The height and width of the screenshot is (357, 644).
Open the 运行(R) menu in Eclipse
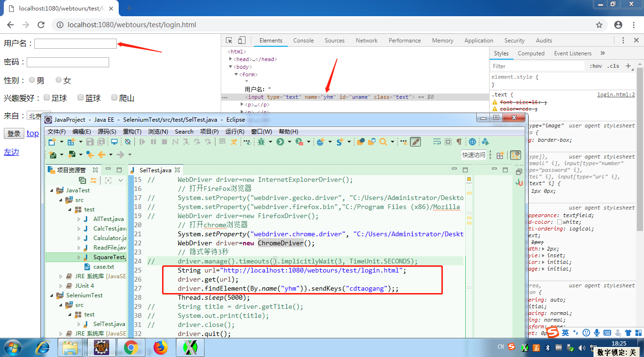pos(235,131)
